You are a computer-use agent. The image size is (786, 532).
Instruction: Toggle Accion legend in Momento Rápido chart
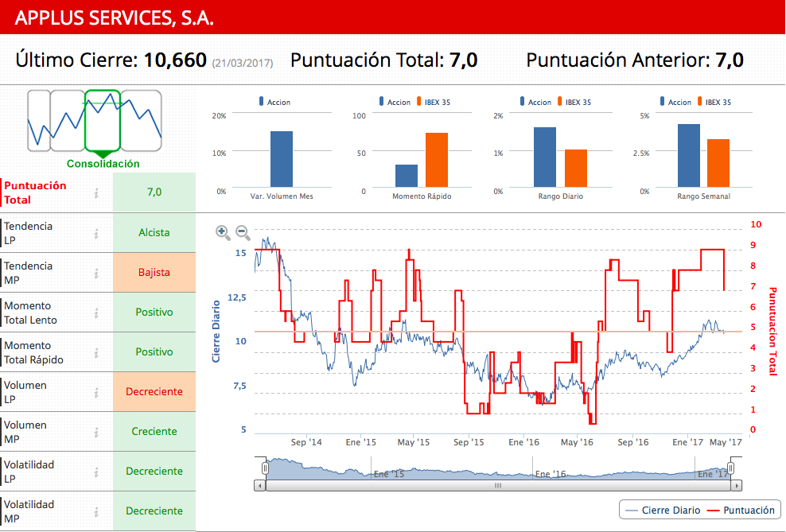pyautogui.click(x=395, y=102)
